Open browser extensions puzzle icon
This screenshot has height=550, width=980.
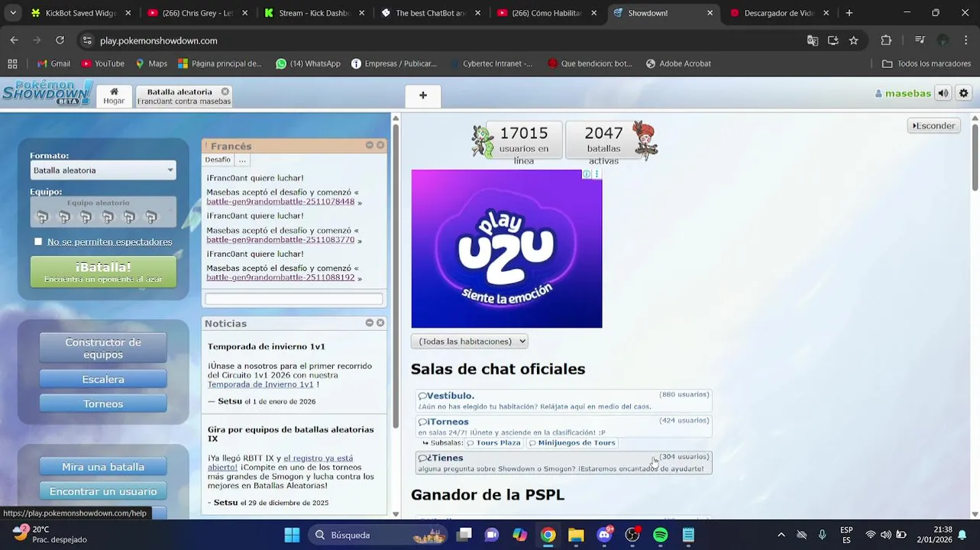(886, 40)
